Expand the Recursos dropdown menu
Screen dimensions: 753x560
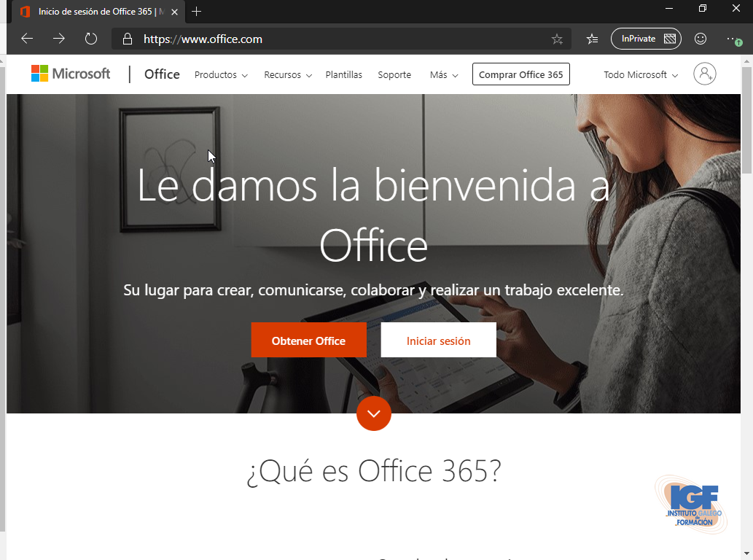click(287, 75)
